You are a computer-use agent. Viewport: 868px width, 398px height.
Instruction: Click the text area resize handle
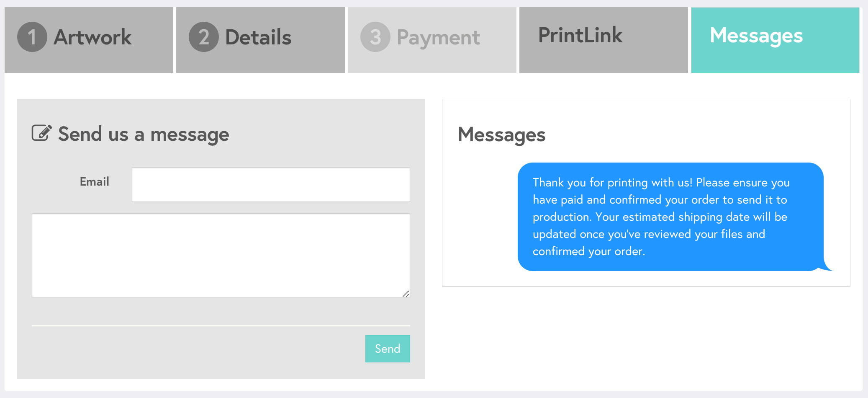(406, 294)
